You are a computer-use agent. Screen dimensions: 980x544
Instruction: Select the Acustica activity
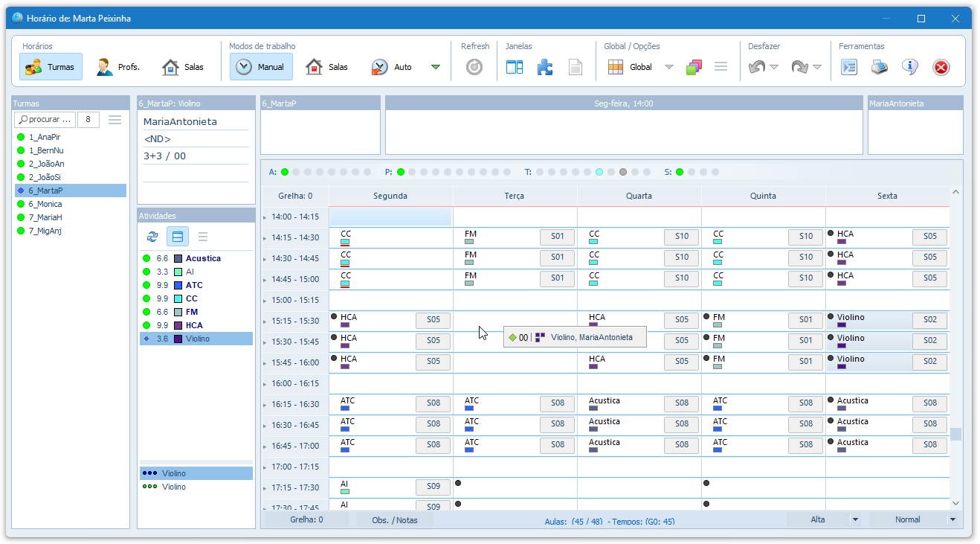196,258
